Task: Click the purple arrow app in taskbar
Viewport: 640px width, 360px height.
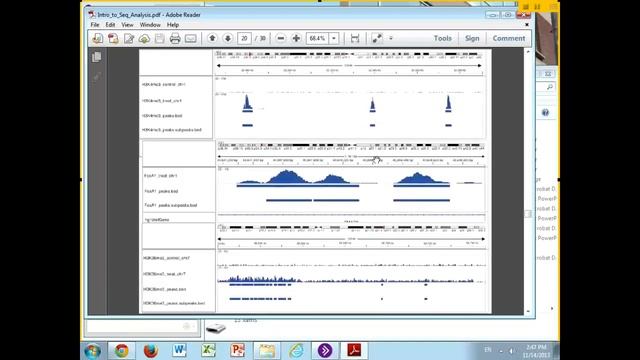Action: (325, 351)
